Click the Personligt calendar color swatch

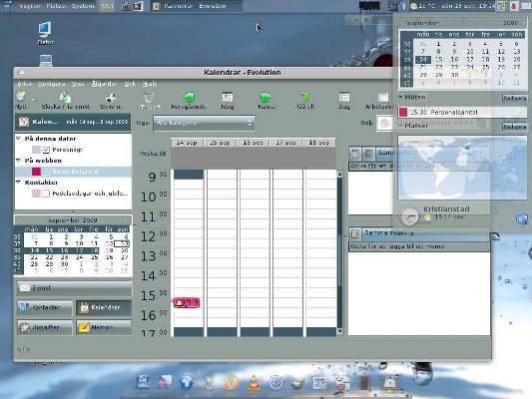point(36,150)
